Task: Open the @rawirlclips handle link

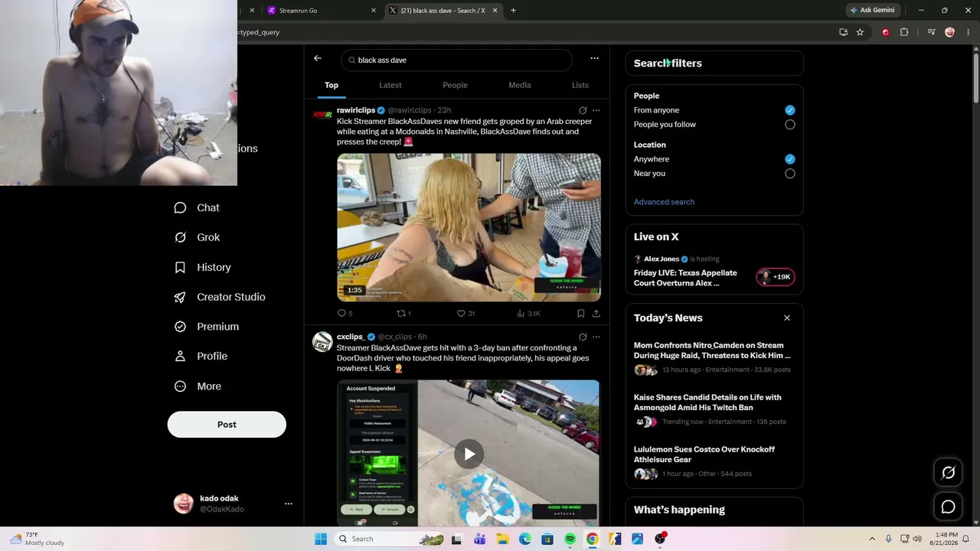Action: pos(410,110)
